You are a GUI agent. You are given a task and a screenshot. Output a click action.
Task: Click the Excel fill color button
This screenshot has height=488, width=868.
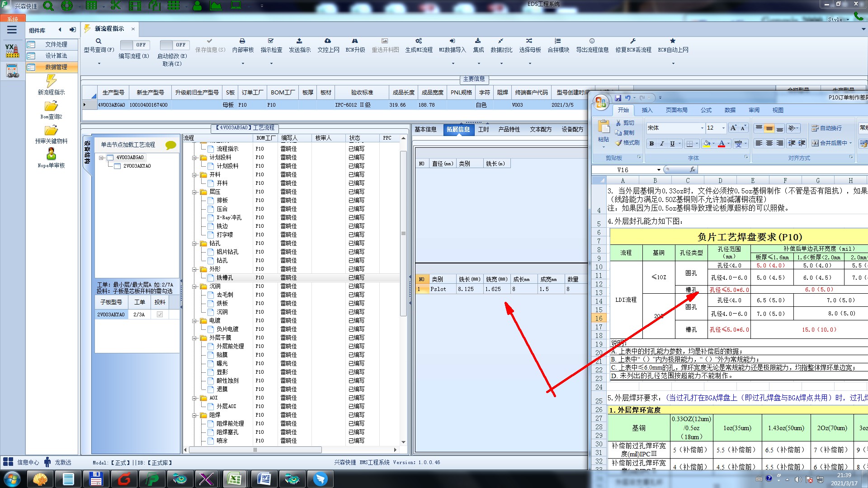(707, 144)
